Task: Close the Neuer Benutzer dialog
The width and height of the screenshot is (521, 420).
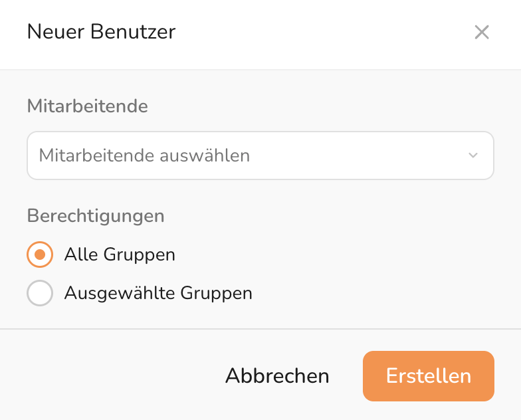Action: pos(482,32)
